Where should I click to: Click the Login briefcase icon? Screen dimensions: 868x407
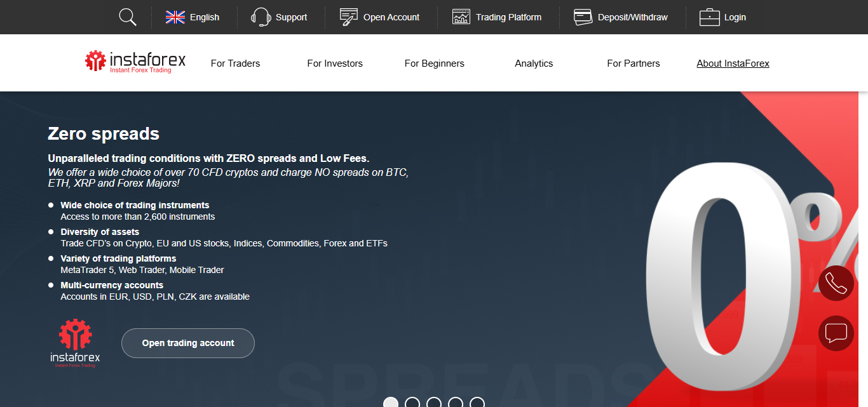709,17
